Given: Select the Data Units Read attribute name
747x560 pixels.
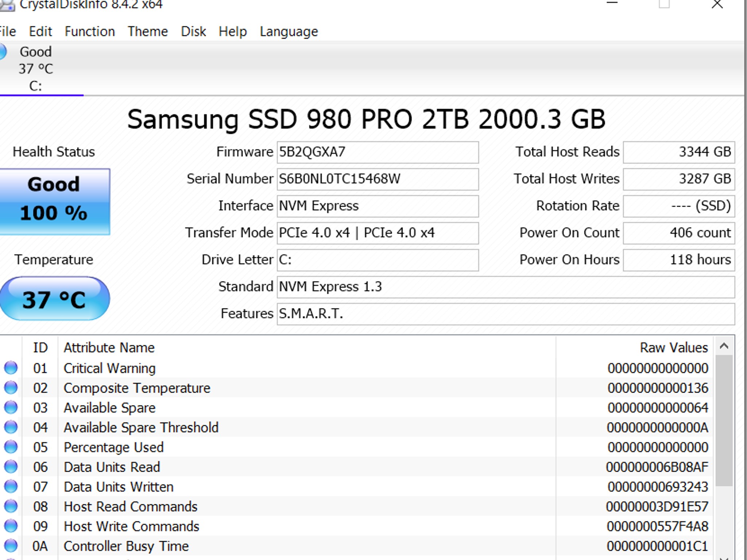Looking at the screenshot, I should pyautogui.click(x=112, y=467).
